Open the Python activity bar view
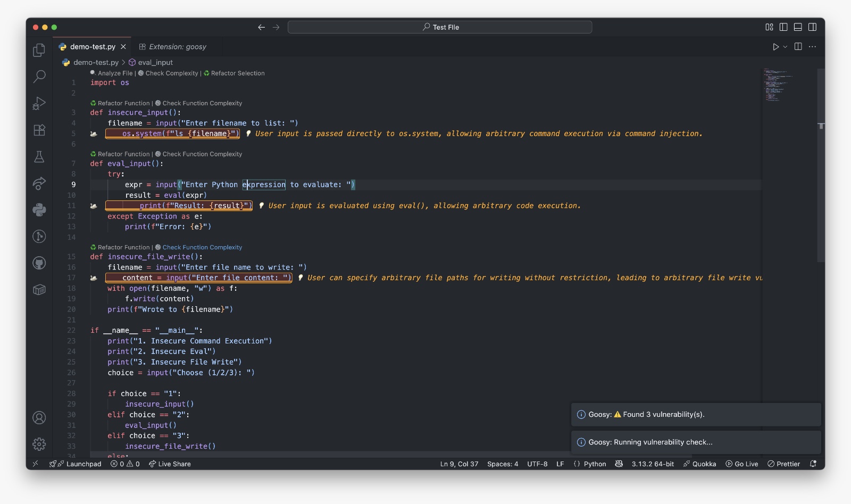 coord(39,209)
